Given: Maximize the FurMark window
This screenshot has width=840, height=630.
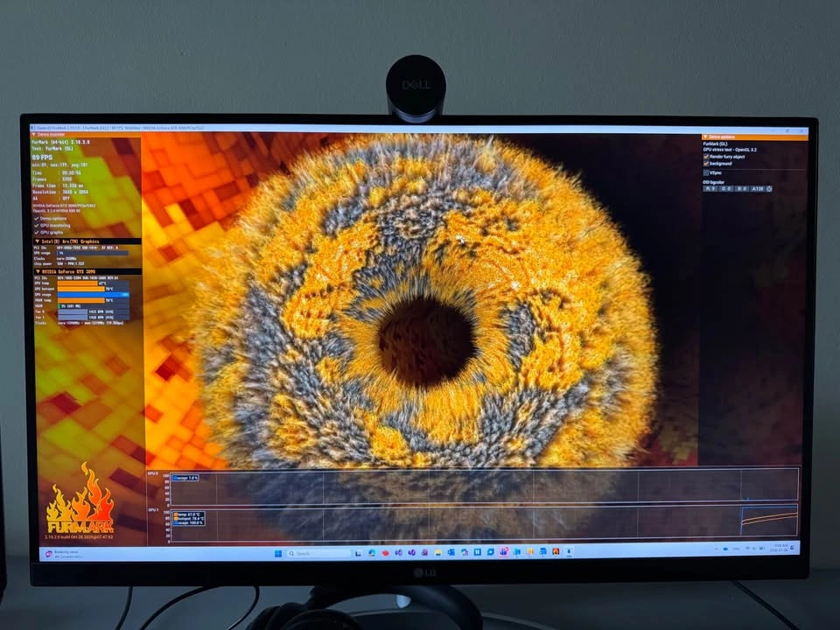Looking at the screenshot, I should coord(787,130).
